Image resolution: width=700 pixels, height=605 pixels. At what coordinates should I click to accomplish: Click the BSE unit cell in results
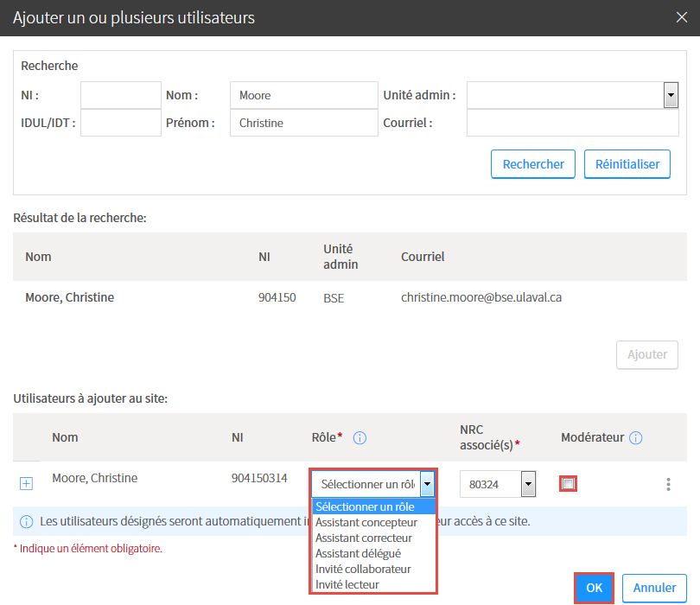click(x=334, y=298)
